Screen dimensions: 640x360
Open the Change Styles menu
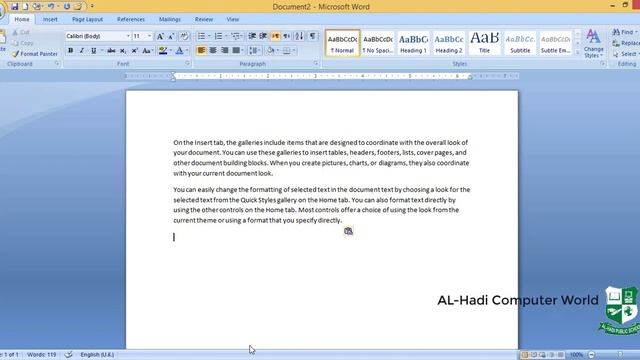coord(593,44)
